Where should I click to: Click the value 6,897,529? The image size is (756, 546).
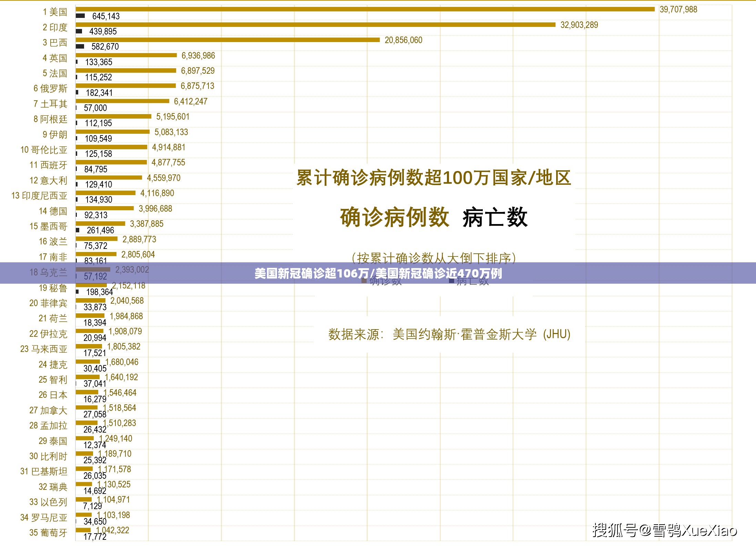198,71
